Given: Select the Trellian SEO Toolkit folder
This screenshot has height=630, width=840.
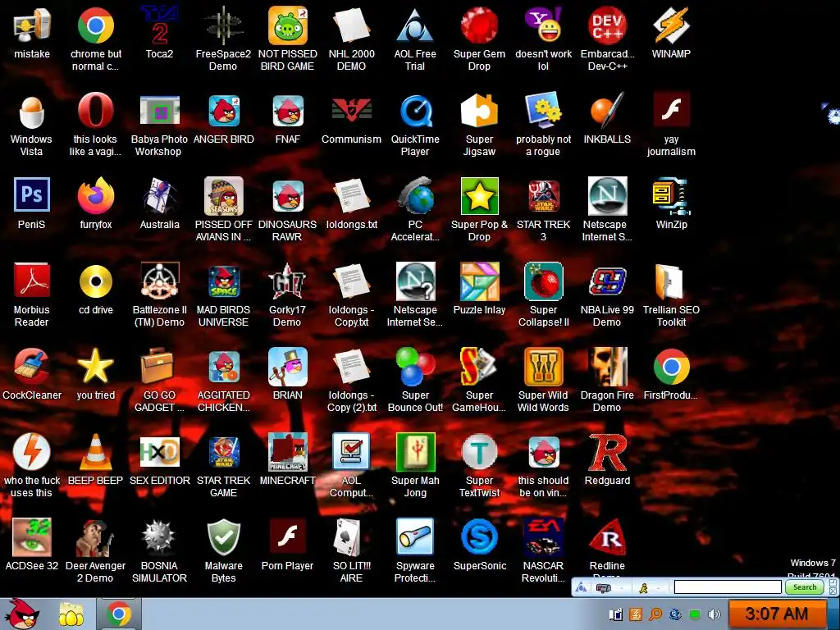Looking at the screenshot, I should [671, 281].
